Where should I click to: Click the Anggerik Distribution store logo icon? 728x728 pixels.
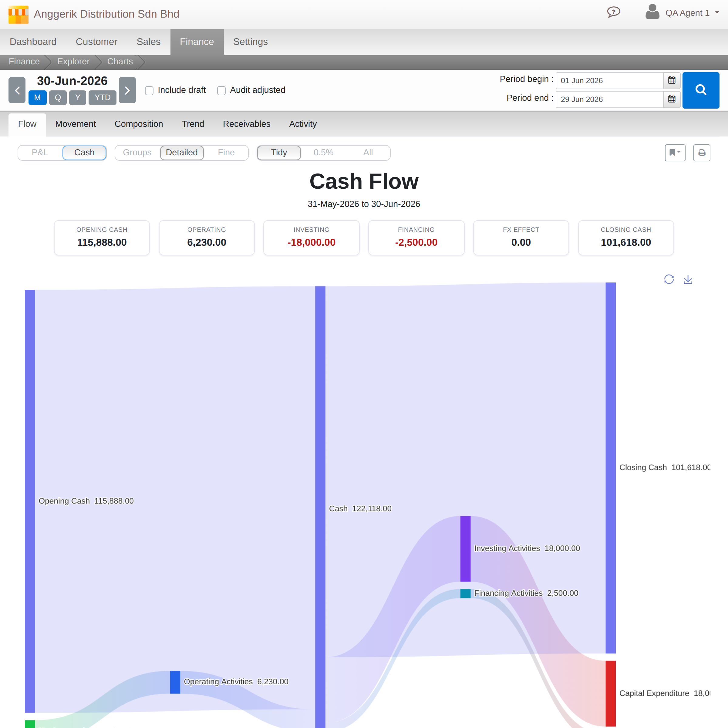(18, 14)
